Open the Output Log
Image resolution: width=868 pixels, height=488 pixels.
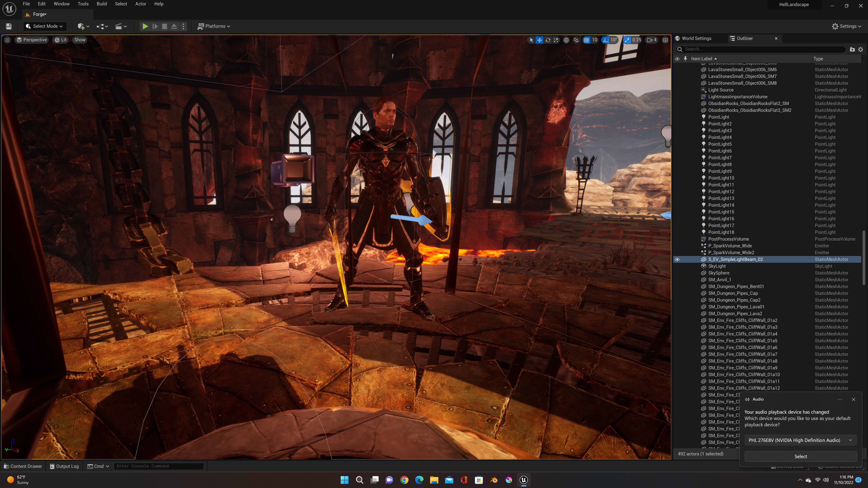[64, 467]
